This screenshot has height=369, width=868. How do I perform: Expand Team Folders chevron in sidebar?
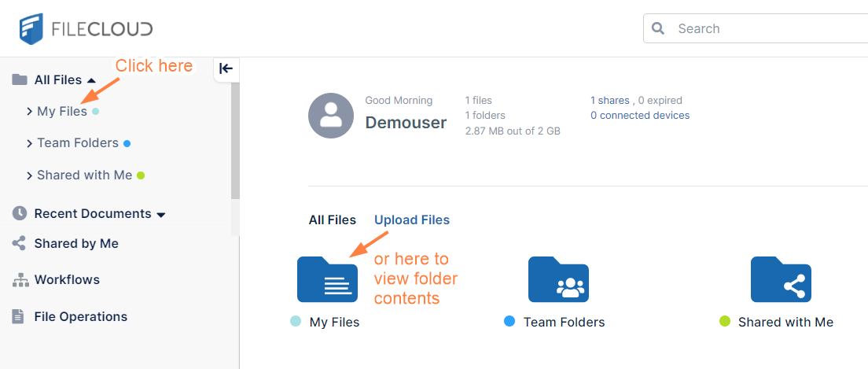click(x=29, y=143)
